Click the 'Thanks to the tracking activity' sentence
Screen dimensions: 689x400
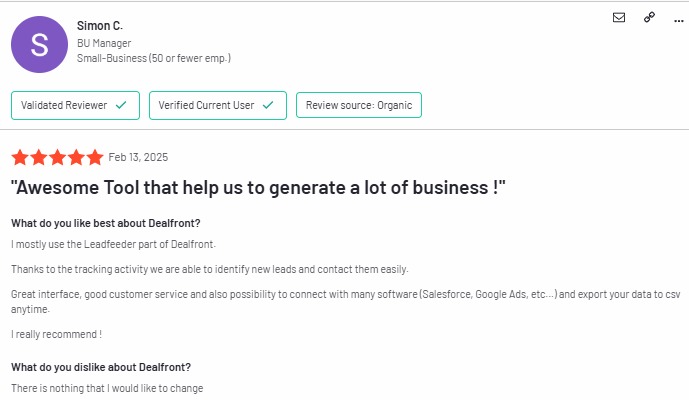pos(210,269)
